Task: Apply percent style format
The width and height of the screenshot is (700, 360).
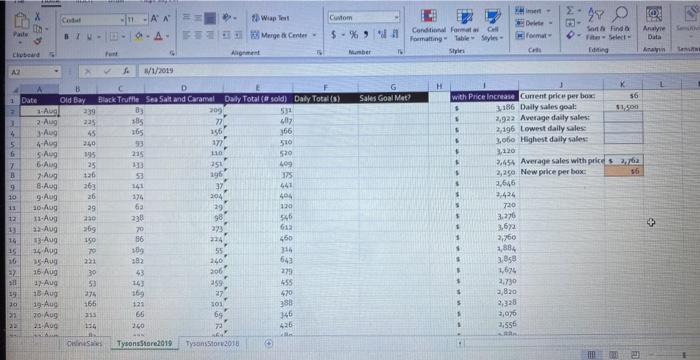Action: (354, 35)
